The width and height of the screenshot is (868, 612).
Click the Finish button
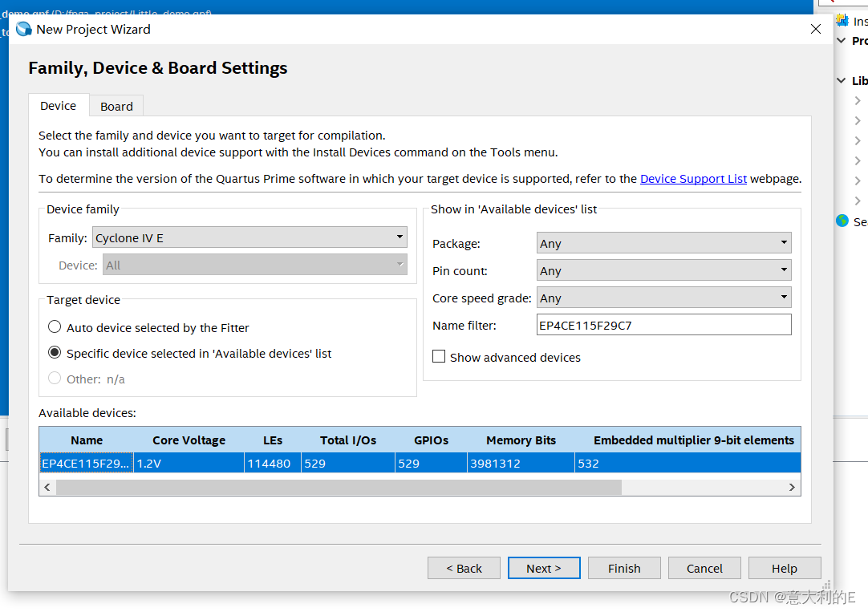(623, 568)
